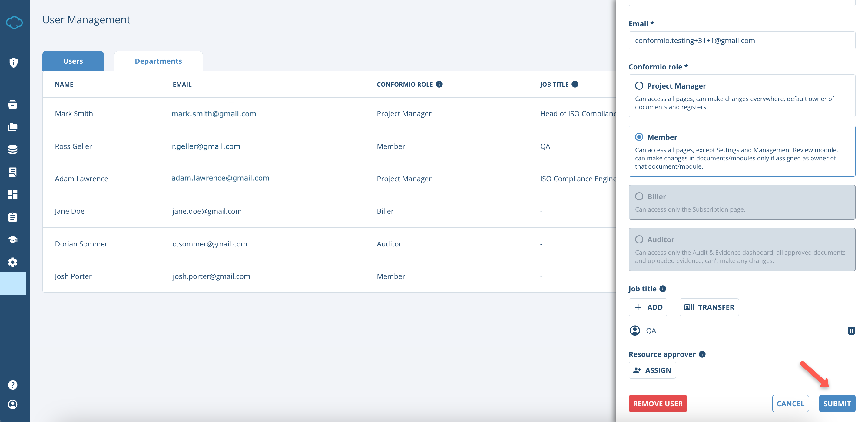Open the training graduation-cap icon in the sidebar
The height and width of the screenshot is (422, 868).
[13, 239]
